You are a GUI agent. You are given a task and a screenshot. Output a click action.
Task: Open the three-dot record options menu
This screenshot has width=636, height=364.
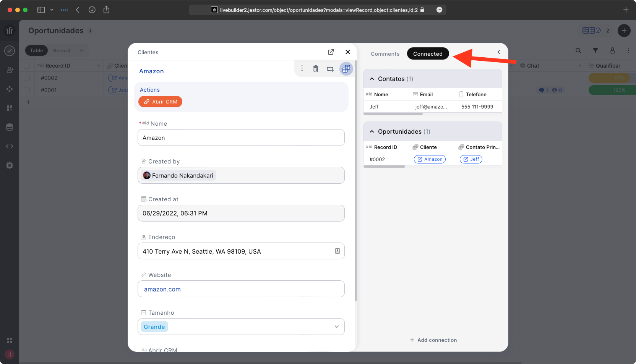(x=302, y=68)
